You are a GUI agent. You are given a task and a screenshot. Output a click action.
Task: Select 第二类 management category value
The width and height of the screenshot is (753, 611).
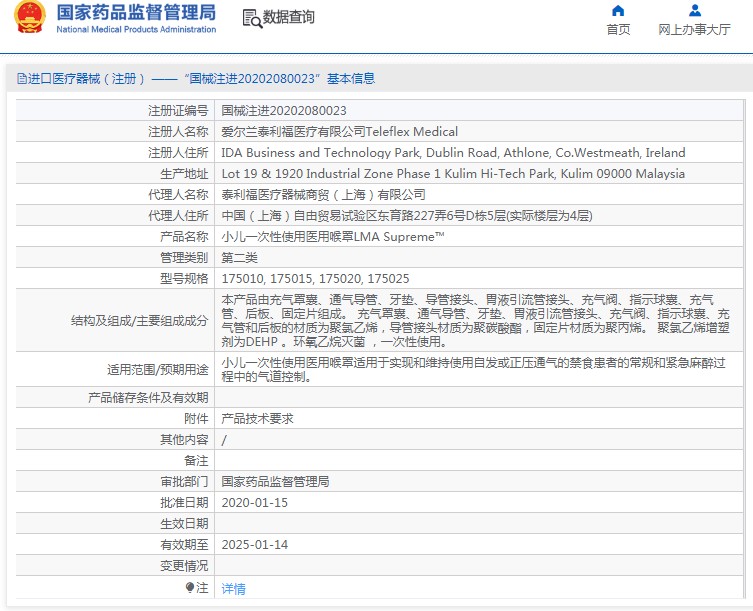coord(239,257)
